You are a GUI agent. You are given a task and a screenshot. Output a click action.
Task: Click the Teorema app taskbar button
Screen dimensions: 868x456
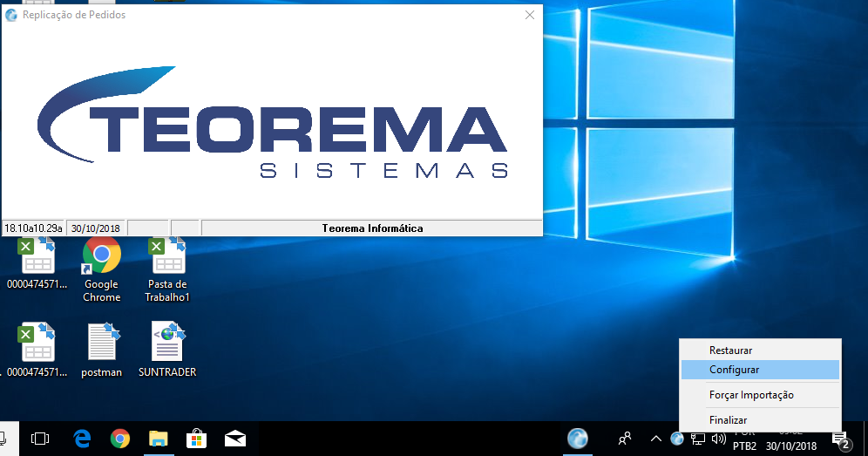(x=578, y=439)
